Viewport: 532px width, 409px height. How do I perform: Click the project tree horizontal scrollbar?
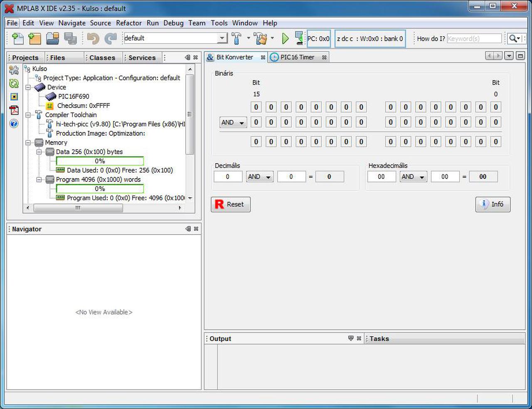click(x=78, y=208)
